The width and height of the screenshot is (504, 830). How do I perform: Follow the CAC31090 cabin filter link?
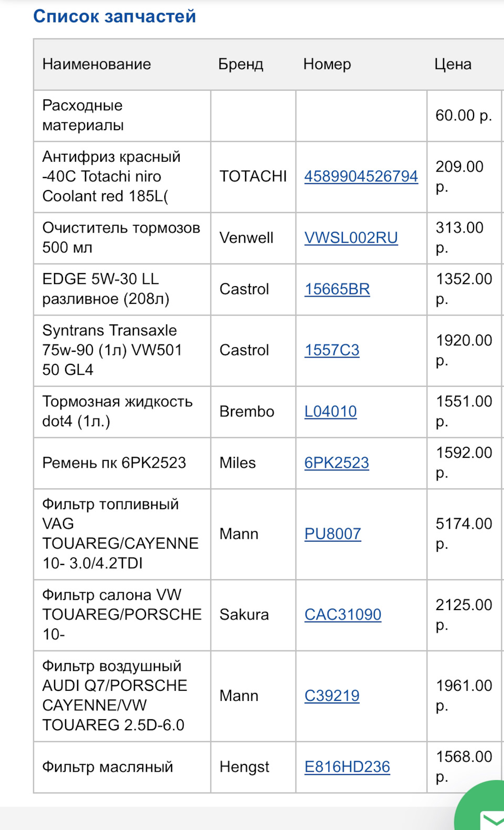coord(342,614)
